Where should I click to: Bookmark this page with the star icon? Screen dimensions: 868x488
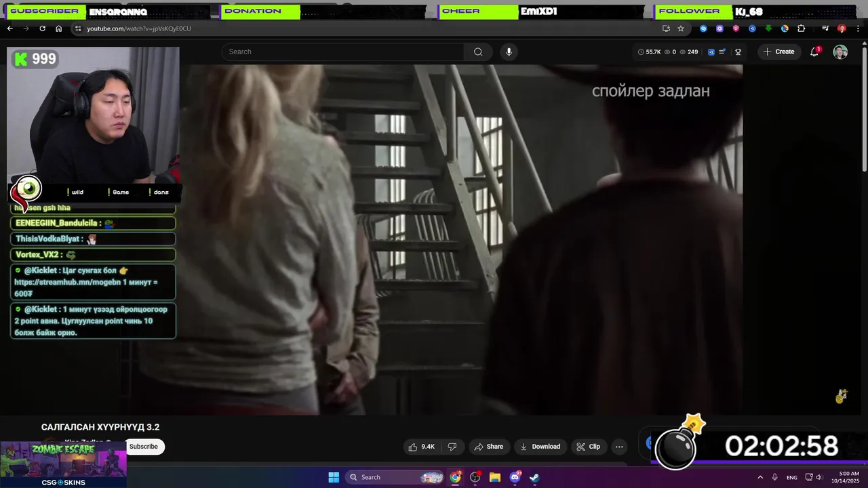click(x=681, y=28)
